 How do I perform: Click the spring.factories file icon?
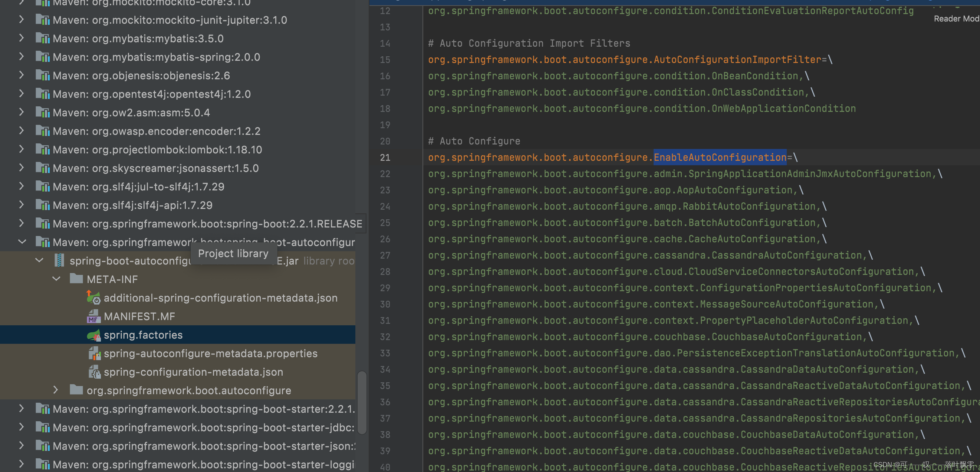click(x=93, y=335)
